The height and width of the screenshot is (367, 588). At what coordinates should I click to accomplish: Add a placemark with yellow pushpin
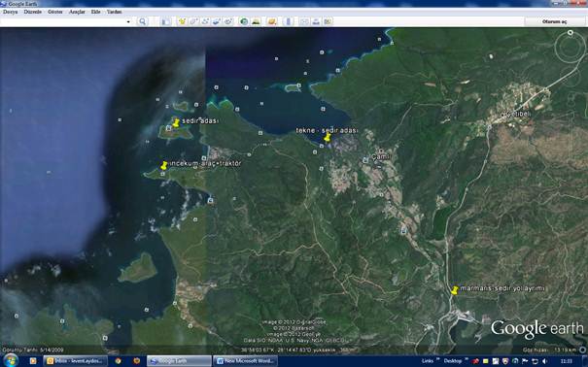coord(183,21)
